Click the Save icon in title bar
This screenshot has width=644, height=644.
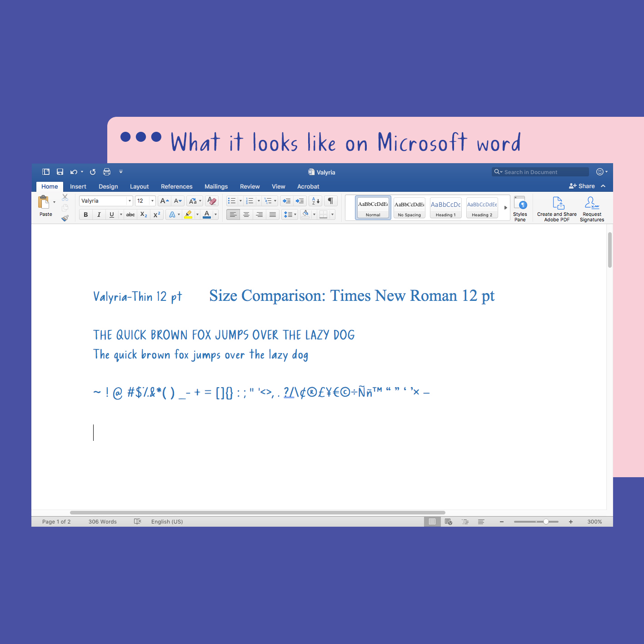coord(60,172)
